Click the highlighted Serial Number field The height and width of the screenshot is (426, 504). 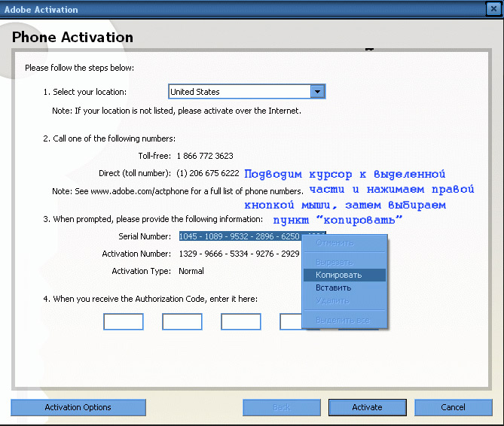click(x=239, y=236)
